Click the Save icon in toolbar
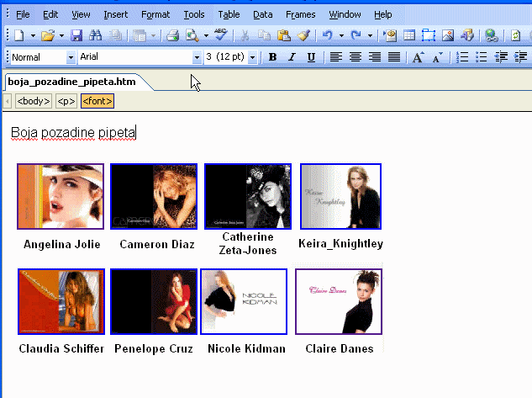Screen dimensions: 532x398 76,35
